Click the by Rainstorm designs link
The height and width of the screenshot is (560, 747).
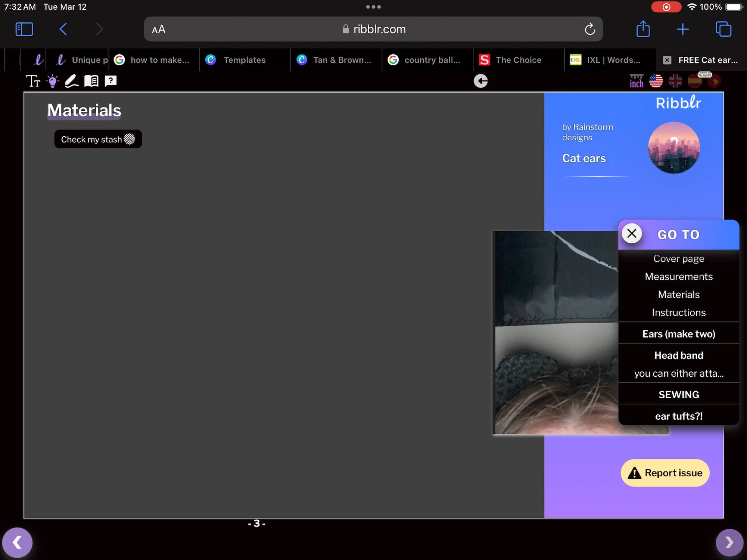click(587, 132)
